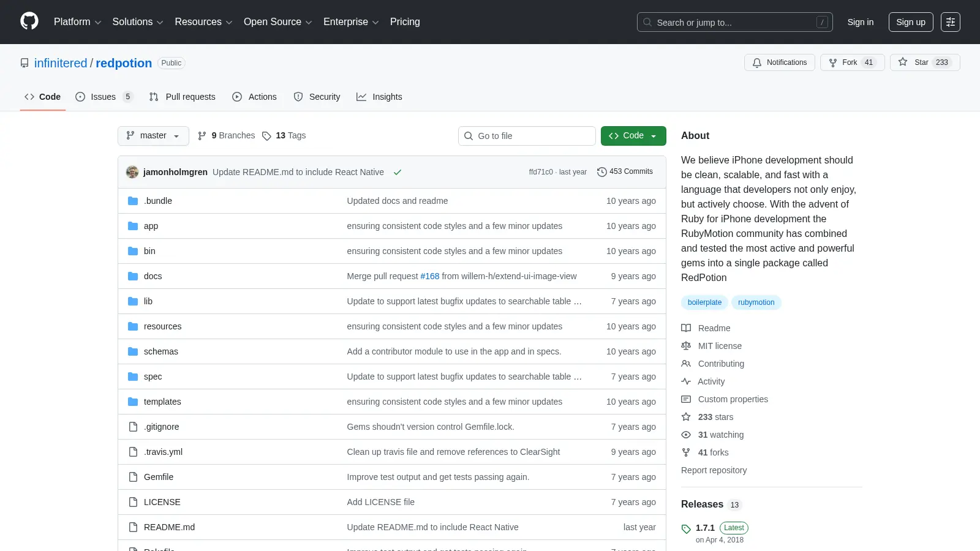Click the Notifications bell icon
The height and width of the screenshot is (551, 980).
click(x=757, y=62)
